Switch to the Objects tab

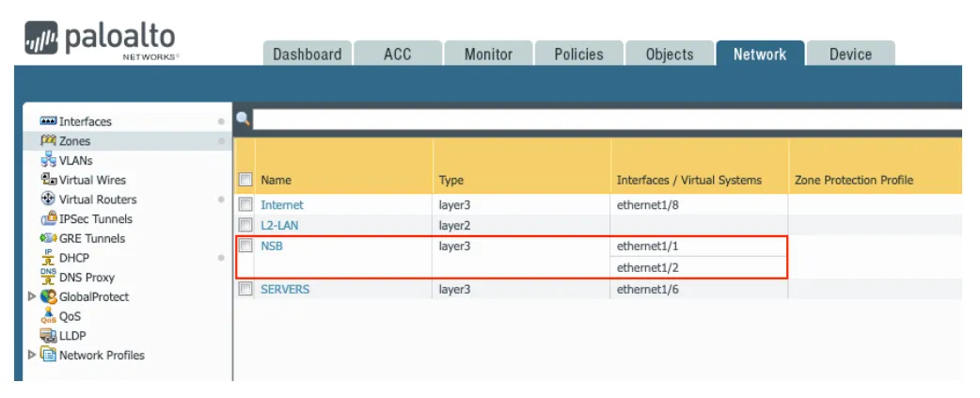[670, 54]
